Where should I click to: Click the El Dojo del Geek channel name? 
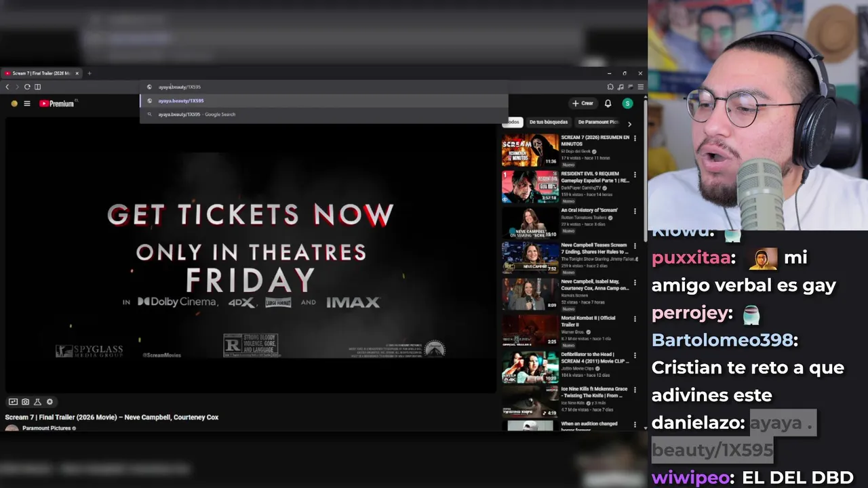pyautogui.click(x=575, y=151)
